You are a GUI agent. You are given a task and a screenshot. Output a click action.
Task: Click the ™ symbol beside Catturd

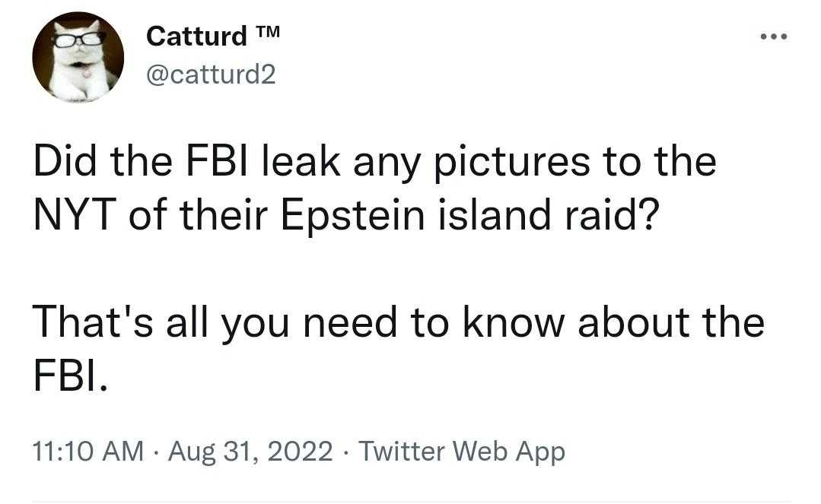coord(268,32)
